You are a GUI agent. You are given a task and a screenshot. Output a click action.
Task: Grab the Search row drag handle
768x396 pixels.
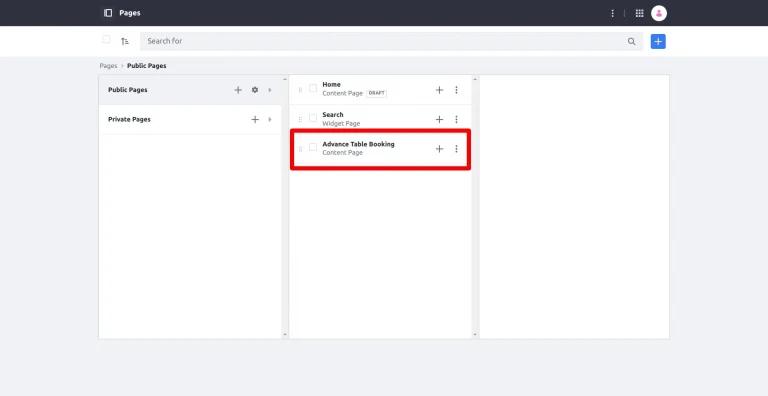300,120
